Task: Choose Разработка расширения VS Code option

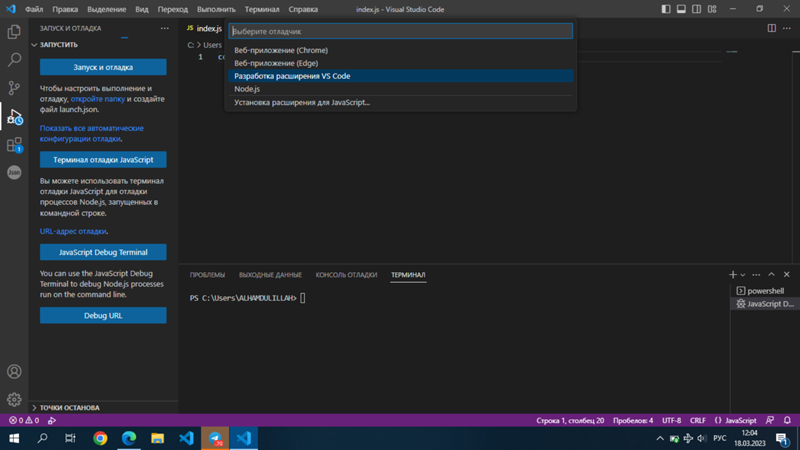Action: coord(401,76)
